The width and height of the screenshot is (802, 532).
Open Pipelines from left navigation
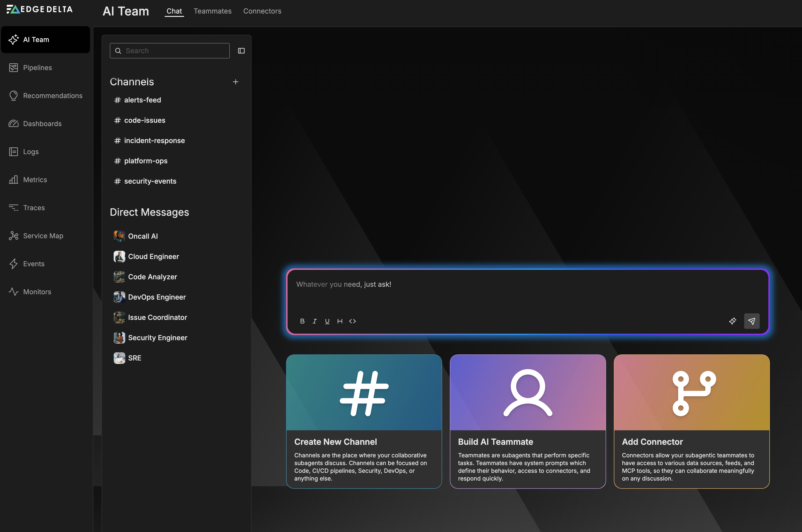tap(37, 67)
